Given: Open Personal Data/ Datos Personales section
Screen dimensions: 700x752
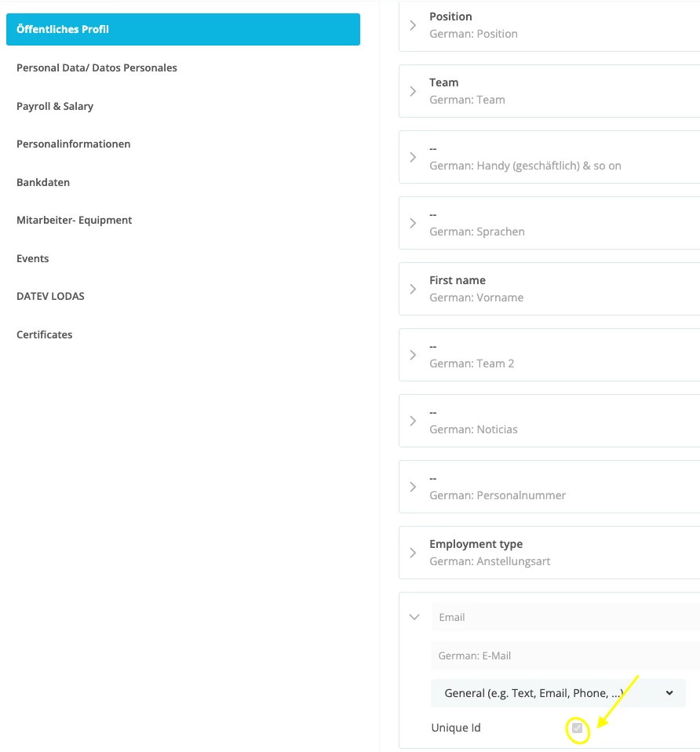Looking at the screenshot, I should [97, 68].
